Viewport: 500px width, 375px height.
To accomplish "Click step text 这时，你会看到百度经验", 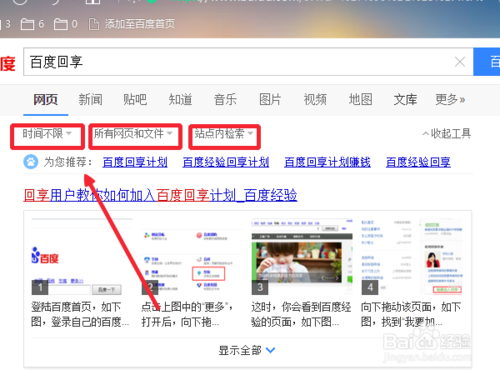I will [x=301, y=314].
